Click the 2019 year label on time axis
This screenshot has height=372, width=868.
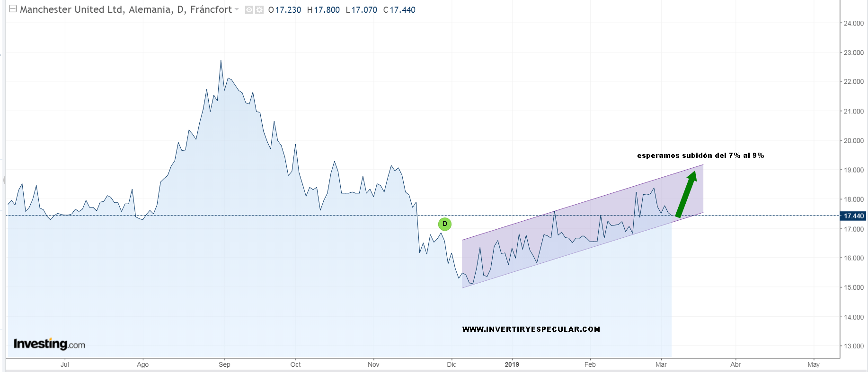coord(512,364)
